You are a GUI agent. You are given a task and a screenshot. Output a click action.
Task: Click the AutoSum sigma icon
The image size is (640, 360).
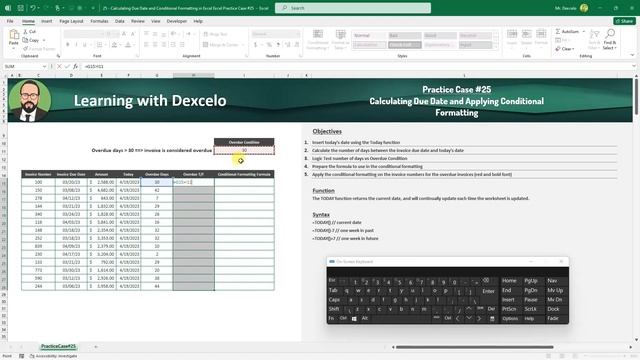558,31
